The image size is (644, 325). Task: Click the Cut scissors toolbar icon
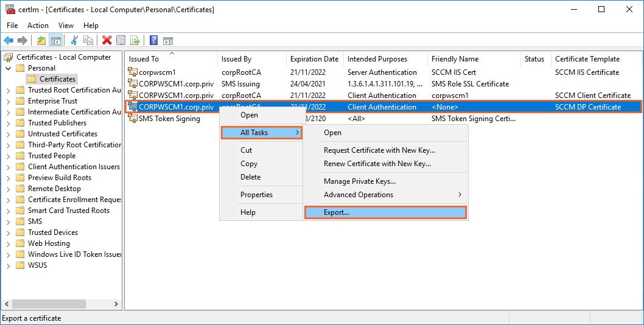tap(74, 41)
